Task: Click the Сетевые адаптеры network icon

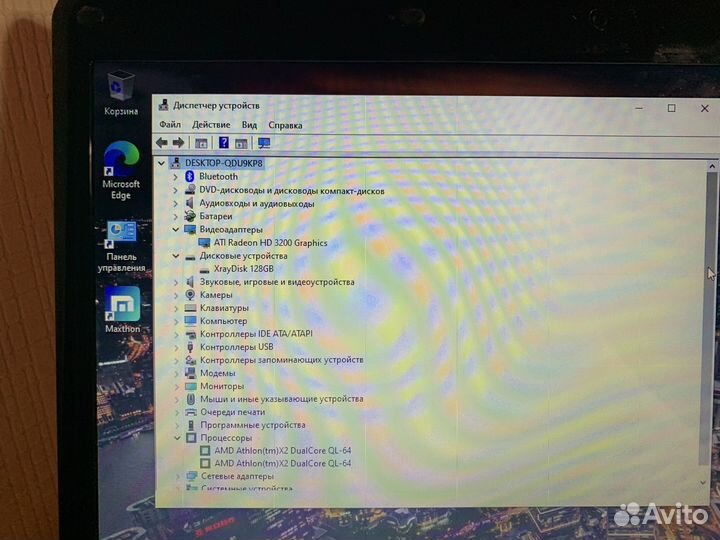Action: 192,476
